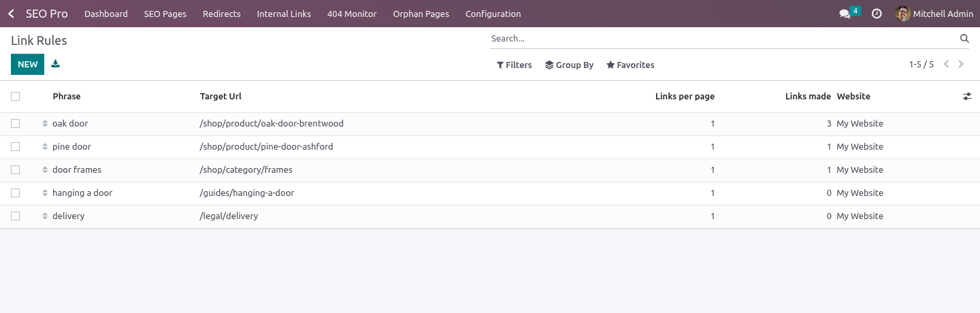Click My Website in the oak door row
Viewport: 980px width, 313px height.
coord(860,124)
